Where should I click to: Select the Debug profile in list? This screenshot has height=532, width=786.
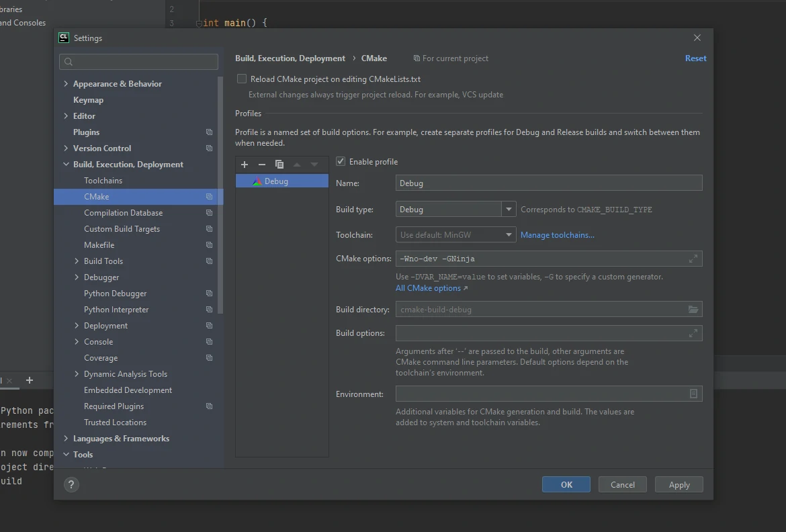[281, 181]
